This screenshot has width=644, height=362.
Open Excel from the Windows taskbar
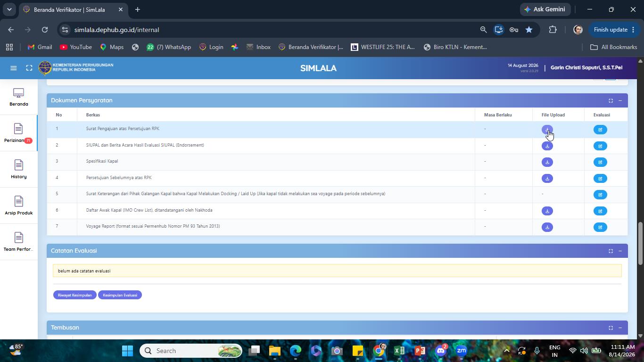[x=399, y=351]
